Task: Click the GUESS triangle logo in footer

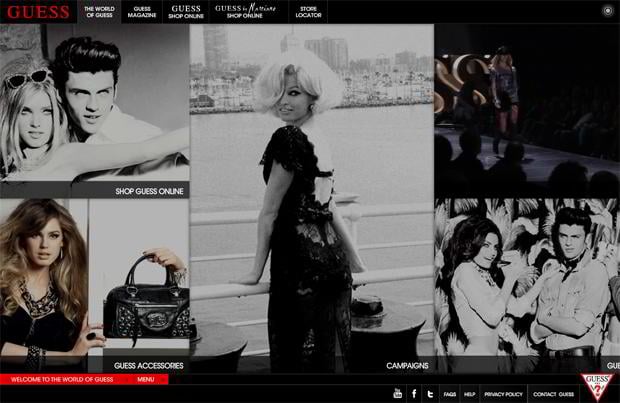Action: pos(597,386)
